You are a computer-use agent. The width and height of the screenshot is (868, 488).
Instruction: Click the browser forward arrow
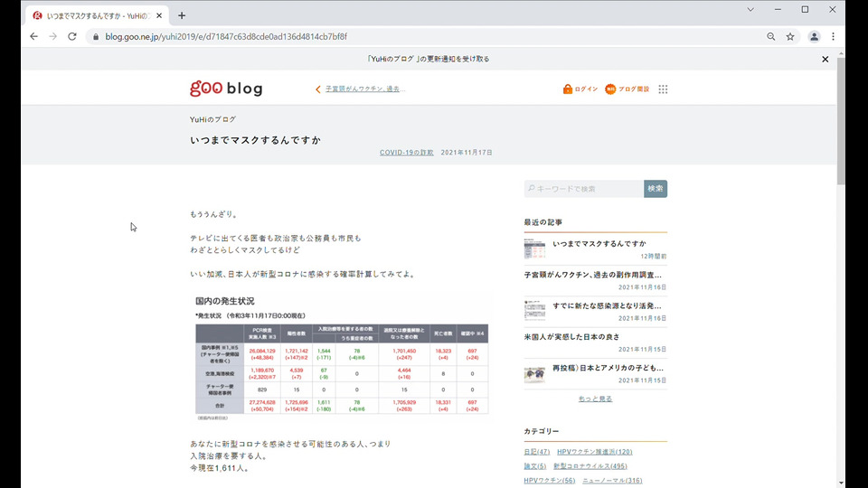[52, 36]
